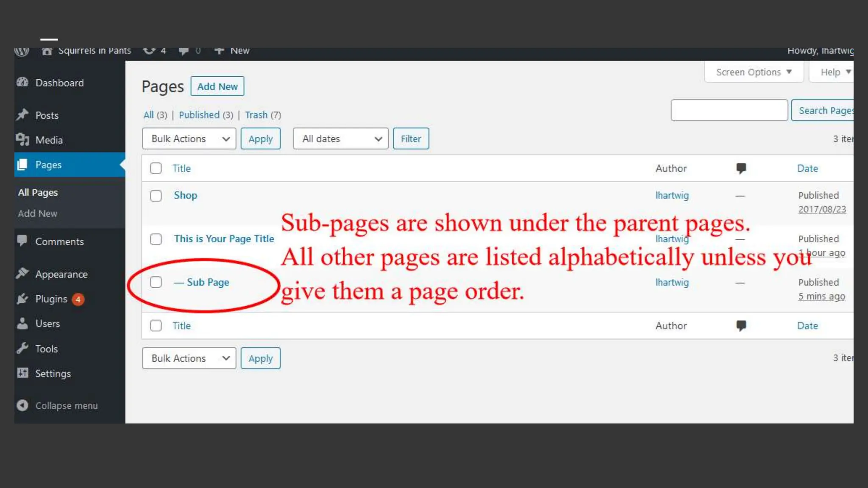Toggle the select-all checkbox in header

click(156, 168)
